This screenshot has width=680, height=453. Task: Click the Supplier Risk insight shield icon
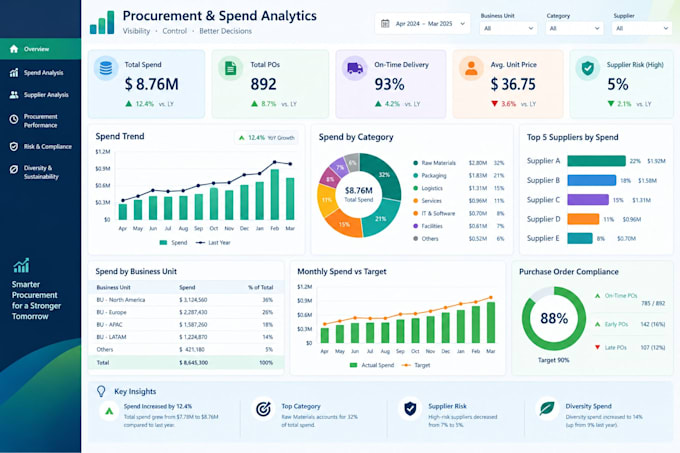coord(410,408)
